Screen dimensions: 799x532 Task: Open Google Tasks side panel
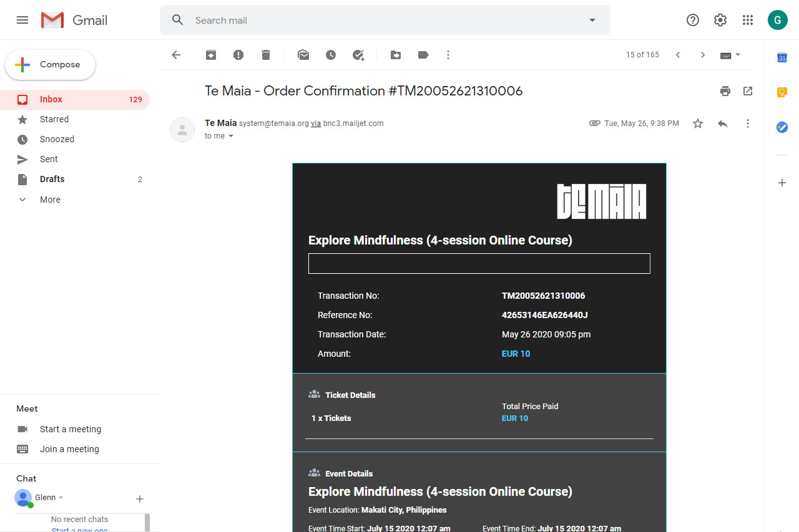(782, 127)
